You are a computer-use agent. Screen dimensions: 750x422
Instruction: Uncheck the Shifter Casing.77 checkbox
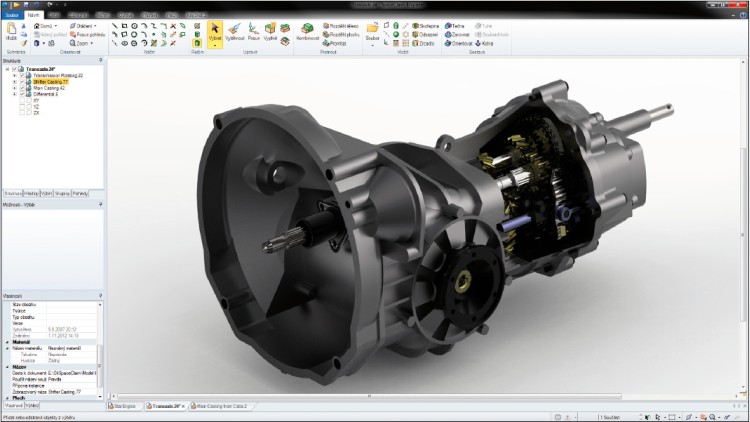click(x=23, y=82)
